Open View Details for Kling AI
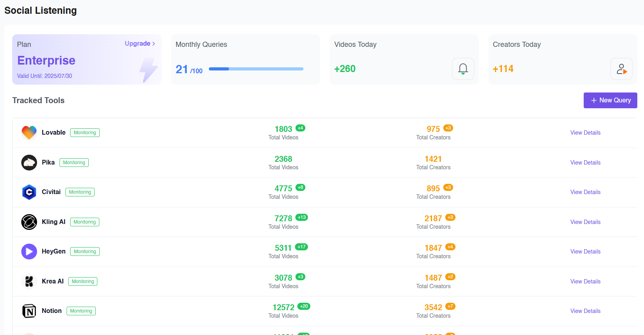This screenshot has width=644, height=335. point(585,222)
